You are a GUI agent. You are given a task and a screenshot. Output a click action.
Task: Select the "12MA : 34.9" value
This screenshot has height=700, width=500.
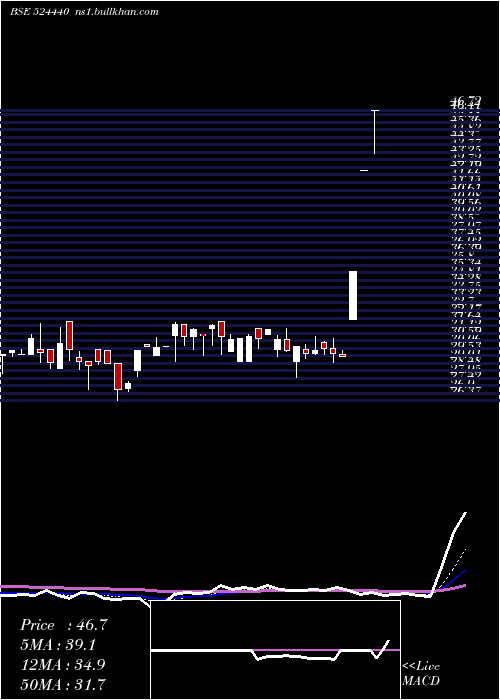coord(63,665)
